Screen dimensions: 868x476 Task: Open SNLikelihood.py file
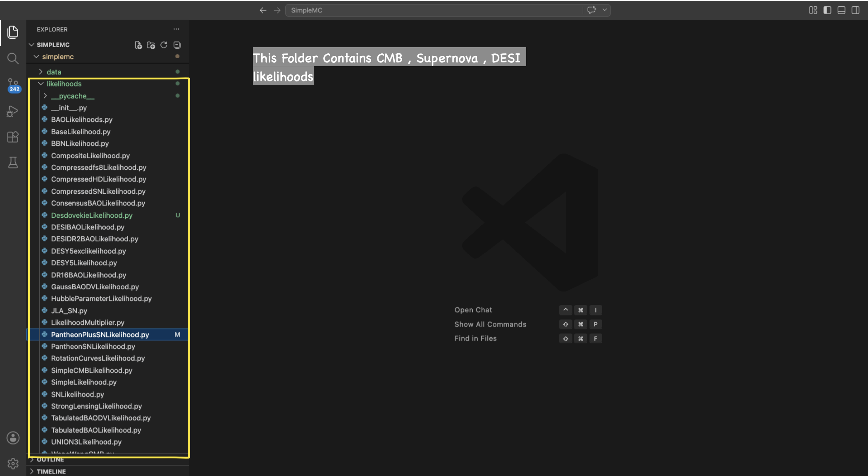108,394
